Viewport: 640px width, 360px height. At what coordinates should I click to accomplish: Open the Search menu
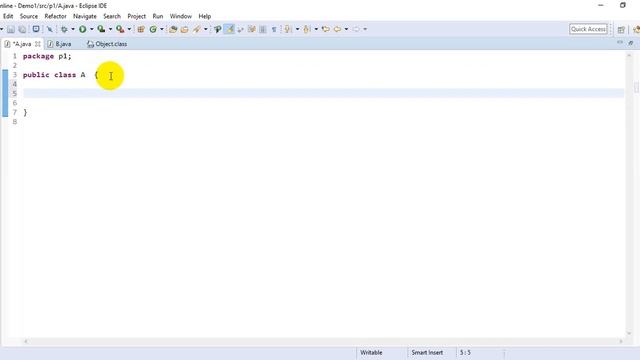pos(112,16)
